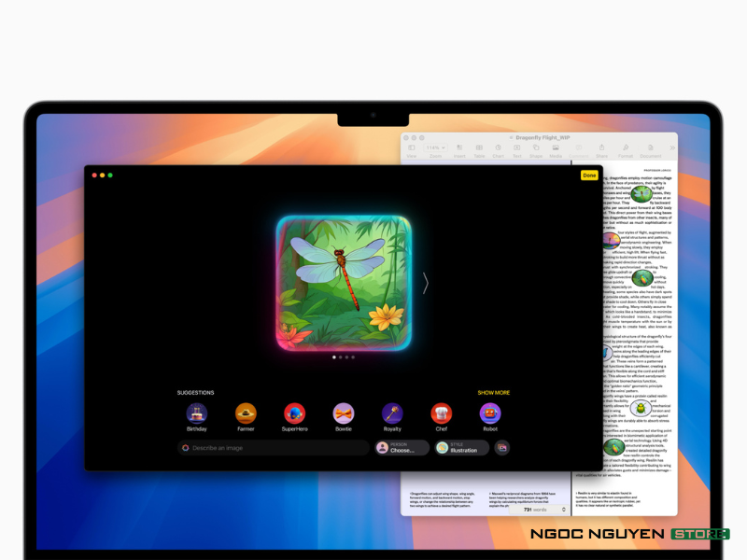Viewport: 747px width, 560px height.
Task: Click SHOW MORE suggestions link
Action: 493,393
